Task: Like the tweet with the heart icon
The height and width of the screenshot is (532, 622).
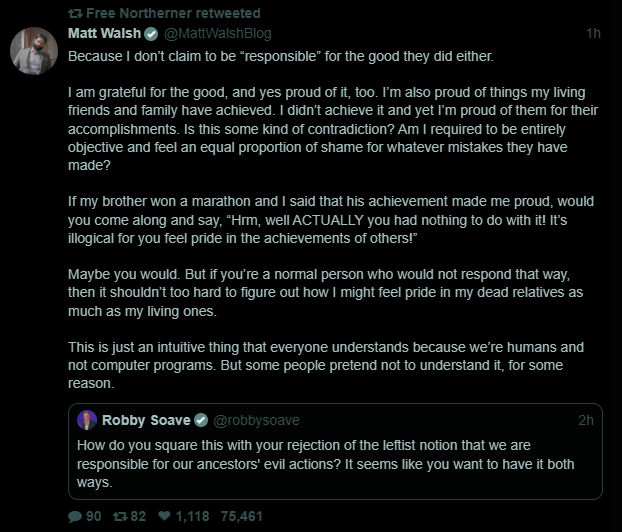Action: (x=165, y=516)
